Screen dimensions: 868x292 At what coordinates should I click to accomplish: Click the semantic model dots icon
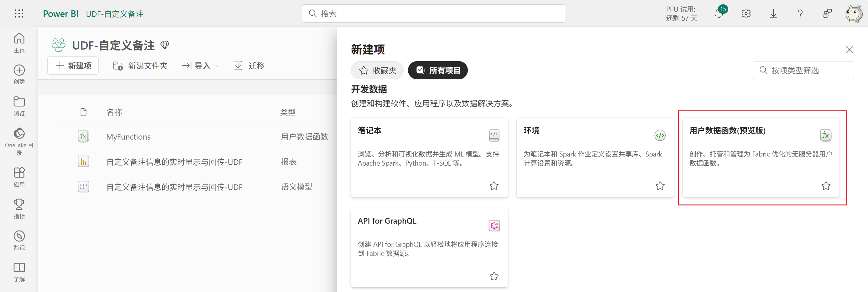83,187
